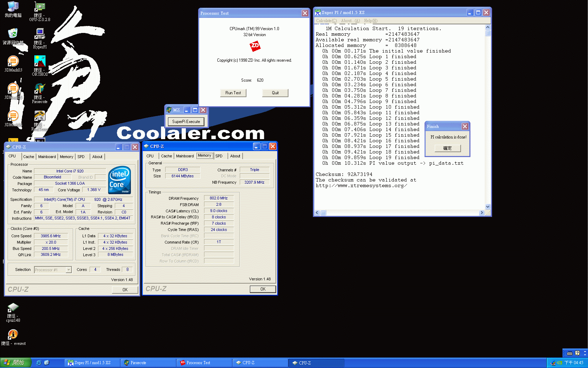The height and width of the screenshot is (368, 588).
Task: Click the NB Frequency value 3207.9 MHz
Action: (254, 182)
